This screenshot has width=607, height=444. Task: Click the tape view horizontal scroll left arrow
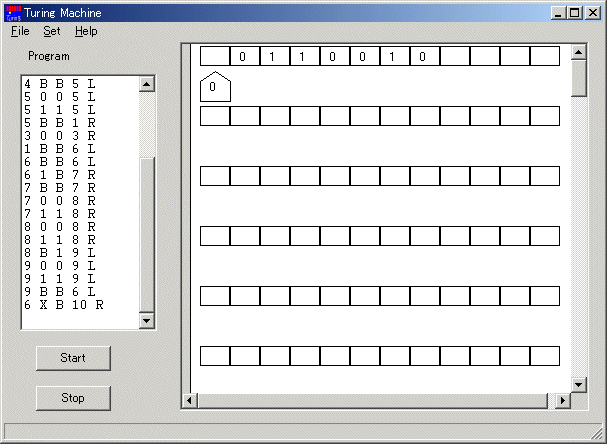pyautogui.click(x=189, y=400)
